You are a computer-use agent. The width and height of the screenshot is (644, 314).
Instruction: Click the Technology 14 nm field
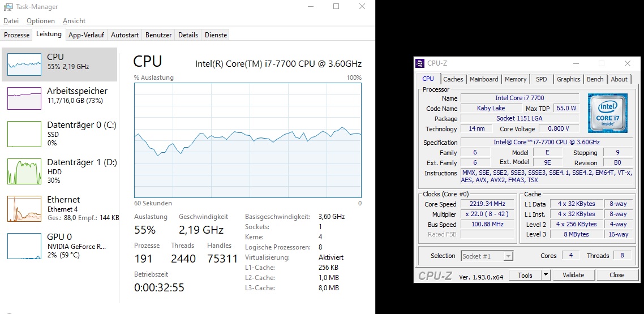click(475, 129)
